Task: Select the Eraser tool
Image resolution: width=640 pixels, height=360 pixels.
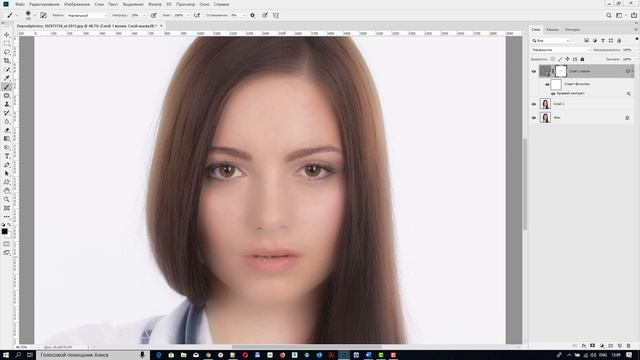Action: (x=7, y=130)
